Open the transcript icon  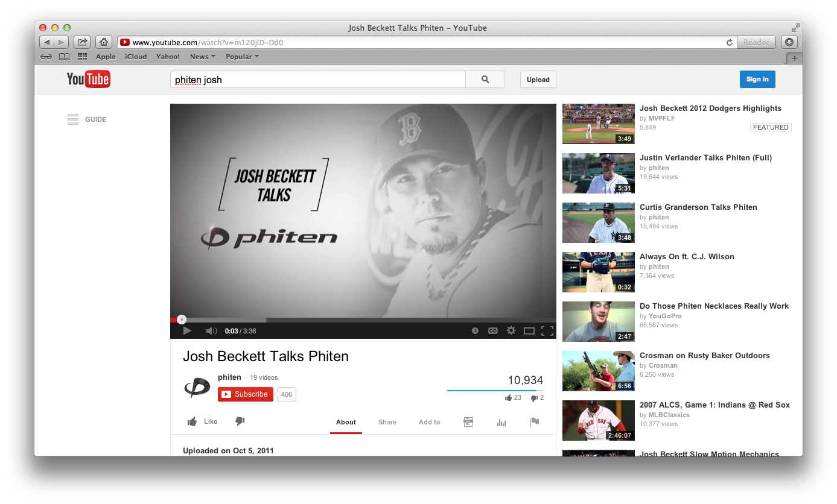click(468, 422)
